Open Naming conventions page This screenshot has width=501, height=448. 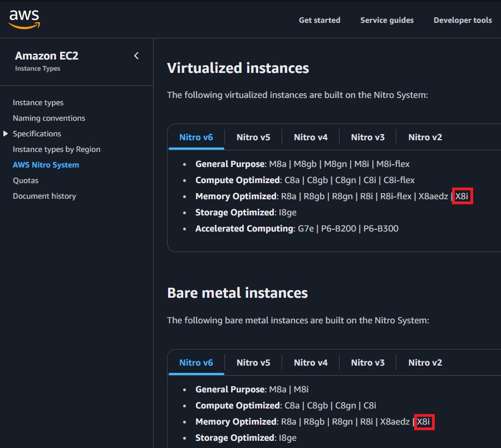click(49, 118)
